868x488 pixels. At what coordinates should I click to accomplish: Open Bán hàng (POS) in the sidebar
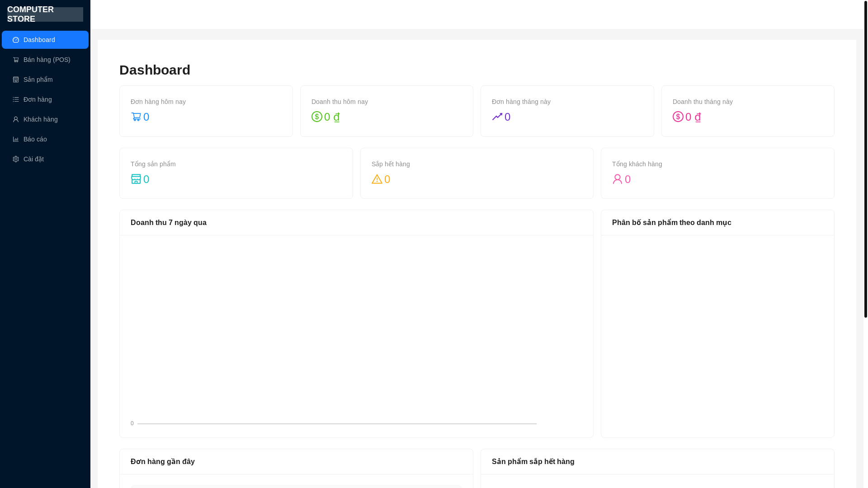coord(45,60)
